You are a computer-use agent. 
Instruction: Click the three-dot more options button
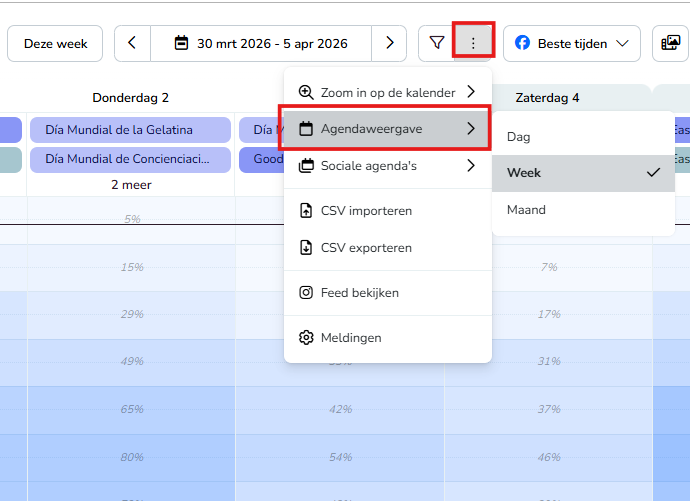[x=473, y=43]
